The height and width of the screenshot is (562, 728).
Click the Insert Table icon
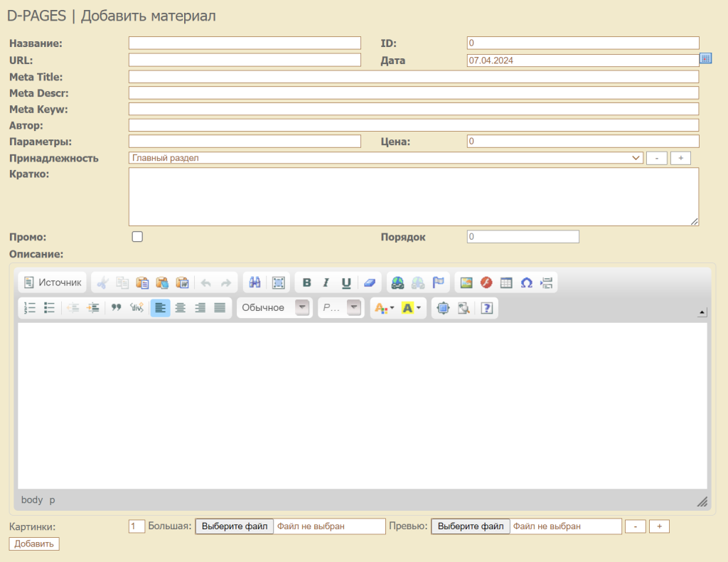[506, 282]
